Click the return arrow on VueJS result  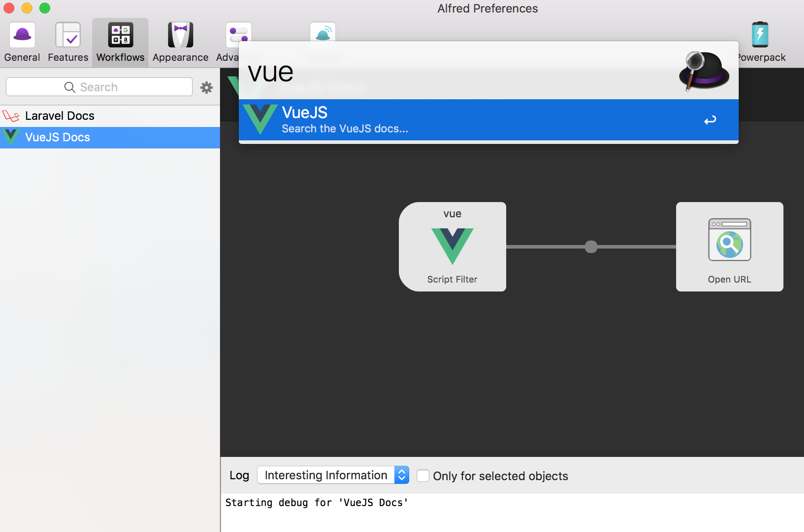tap(710, 120)
